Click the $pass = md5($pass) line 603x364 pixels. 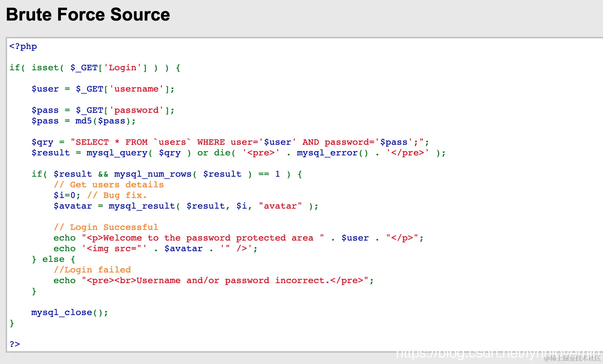tap(83, 121)
